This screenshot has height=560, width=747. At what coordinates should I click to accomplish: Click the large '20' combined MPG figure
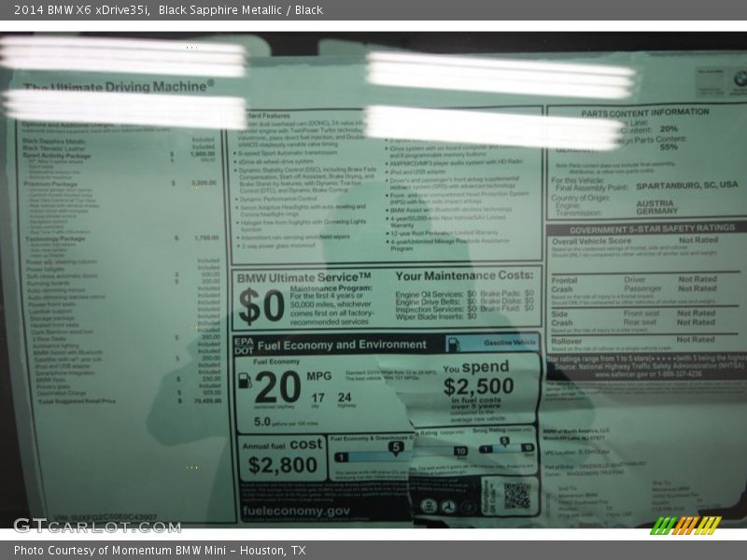(277, 387)
